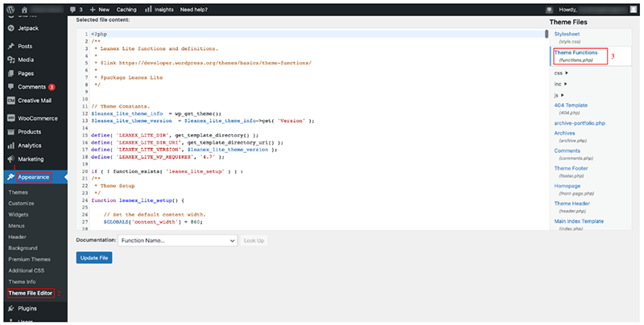The image size is (644, 325).
Task: Open Theme Header header.php file
Action: click(572, 208)
